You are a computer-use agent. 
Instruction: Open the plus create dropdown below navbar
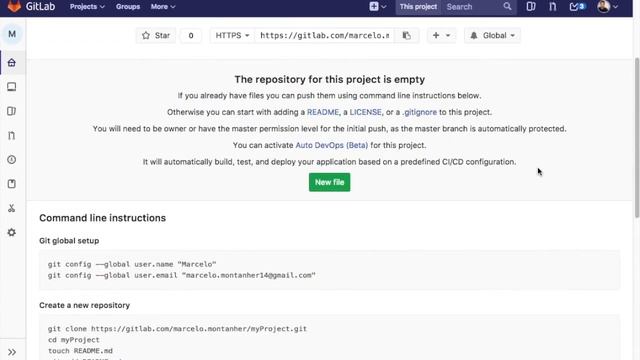441,36
